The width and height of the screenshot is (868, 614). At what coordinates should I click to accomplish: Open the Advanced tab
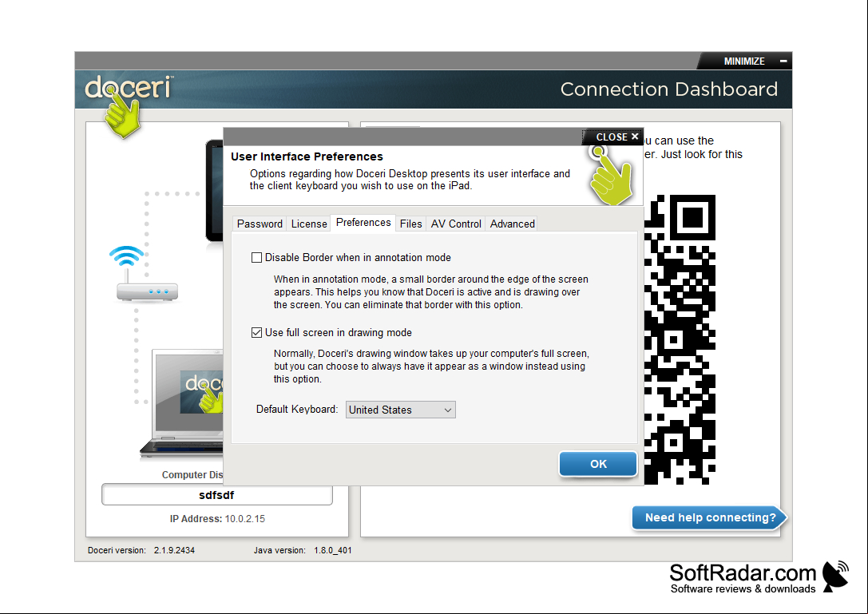(512, 224)
